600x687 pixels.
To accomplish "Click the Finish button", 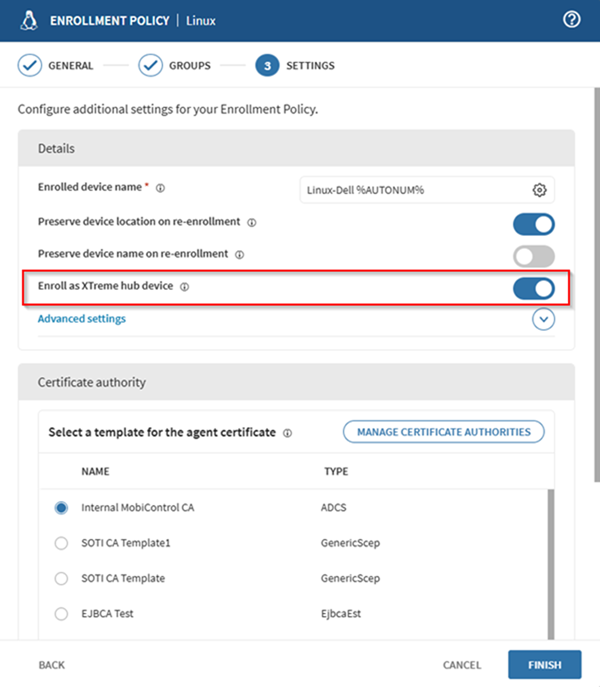I will [544, 664].
